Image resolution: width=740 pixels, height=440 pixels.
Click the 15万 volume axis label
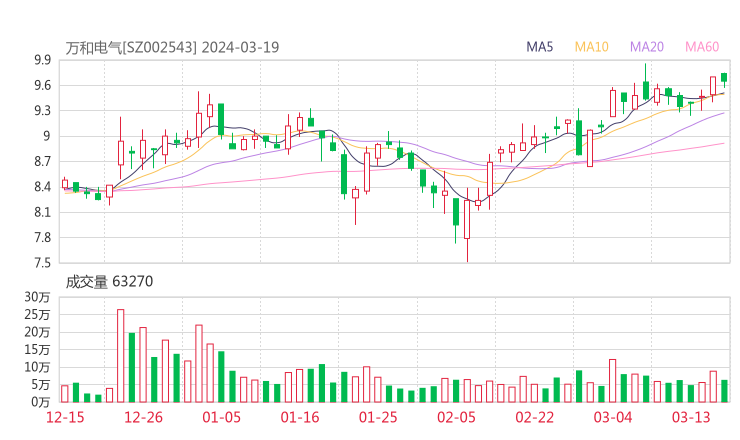tap(37, 349)
